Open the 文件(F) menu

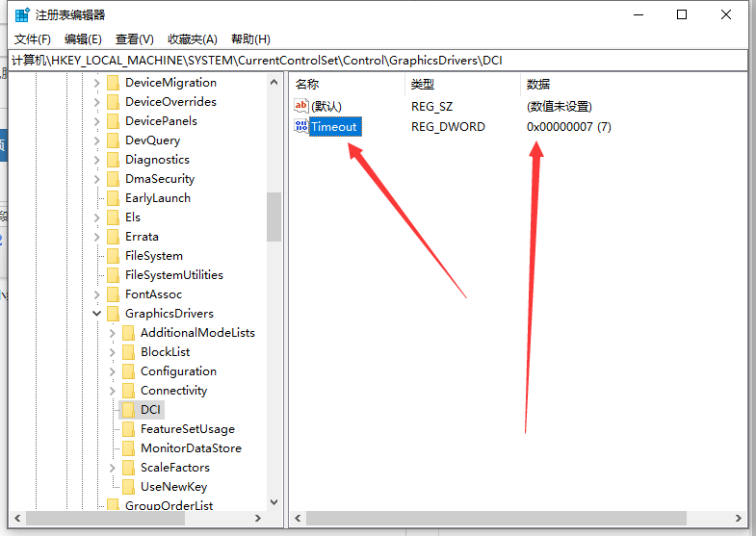coord(33,39)
